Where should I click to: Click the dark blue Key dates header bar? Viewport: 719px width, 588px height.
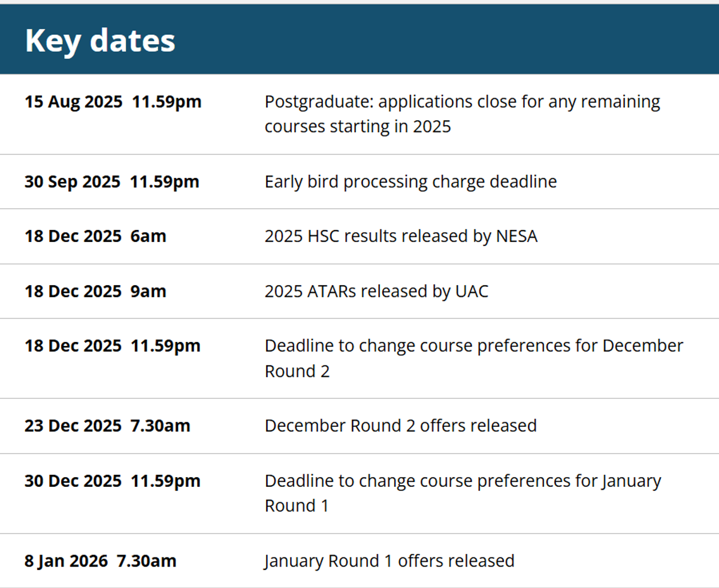pyautogui.click(x=359, y=39)
